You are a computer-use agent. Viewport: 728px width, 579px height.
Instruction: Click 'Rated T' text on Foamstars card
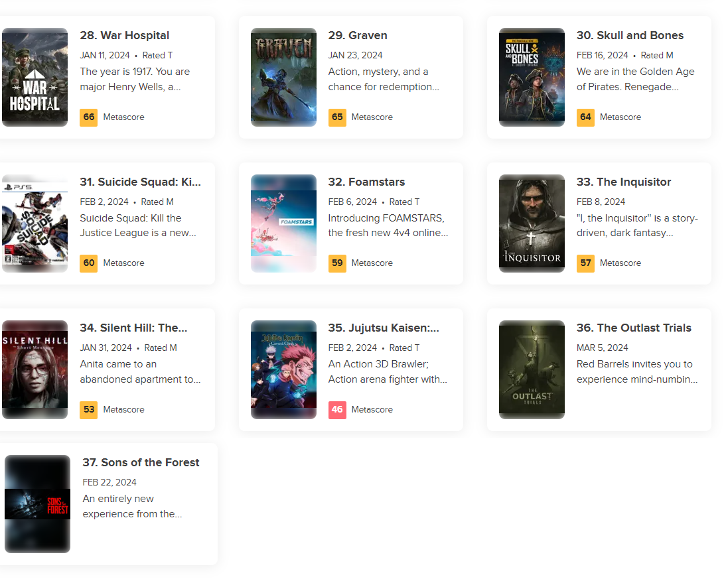[x=404, y=202]
